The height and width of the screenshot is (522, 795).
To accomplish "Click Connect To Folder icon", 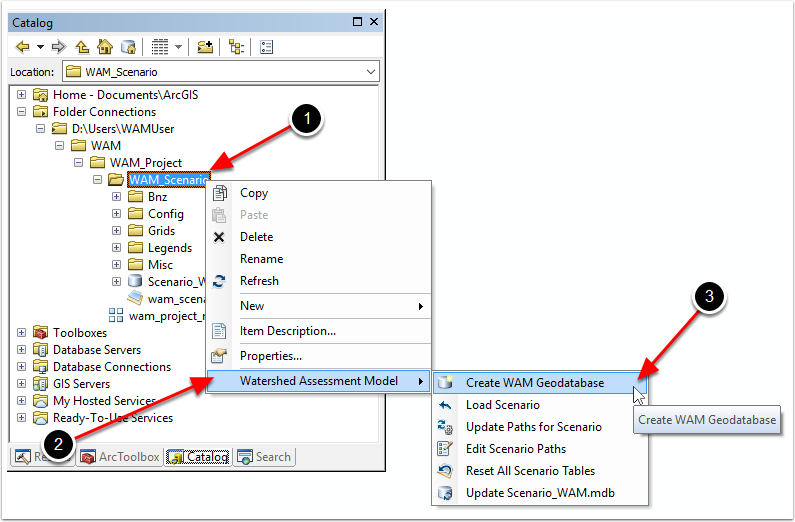I will tap(205, 47).
